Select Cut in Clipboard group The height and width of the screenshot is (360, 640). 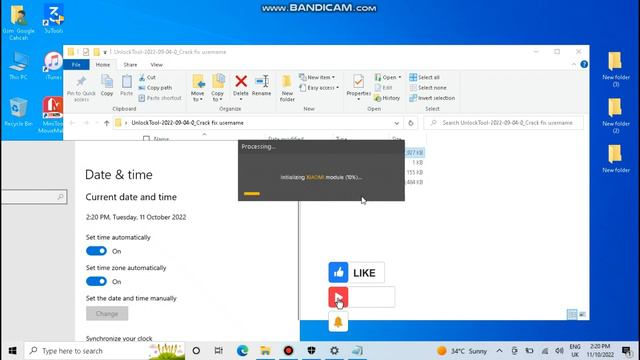147,77
